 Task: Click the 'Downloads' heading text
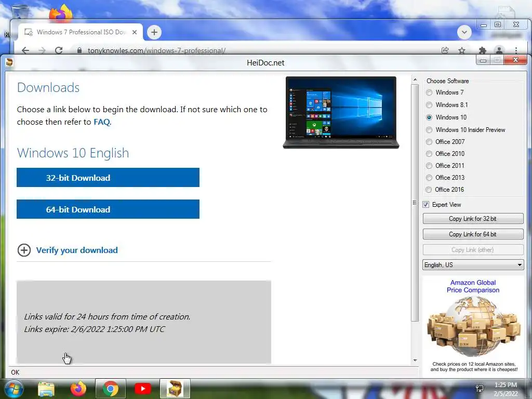click(x=48, y=87)
